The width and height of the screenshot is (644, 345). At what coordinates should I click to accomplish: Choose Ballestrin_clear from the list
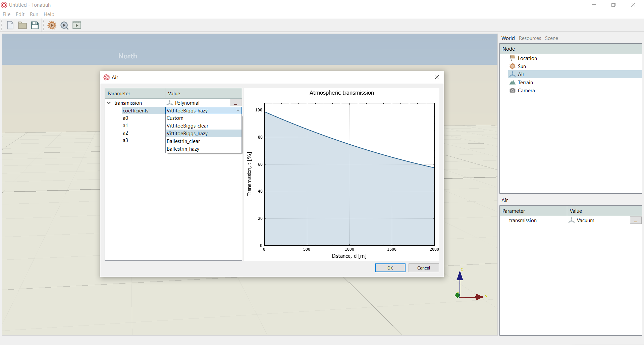tap(204, 141)
